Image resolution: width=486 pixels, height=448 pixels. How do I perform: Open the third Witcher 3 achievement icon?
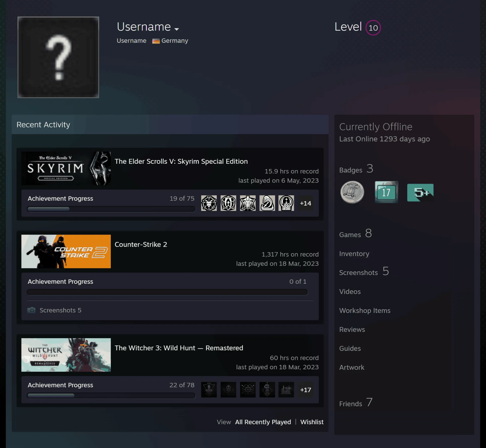[248, 390]
